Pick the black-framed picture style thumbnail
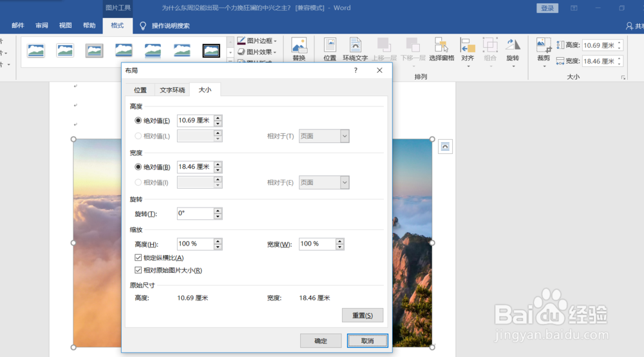The image size is (644, 357). (211, 51)
